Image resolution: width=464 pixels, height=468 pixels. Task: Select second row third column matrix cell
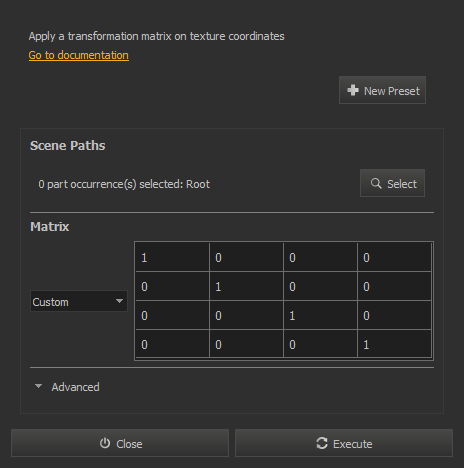click(x=320, y=286)
